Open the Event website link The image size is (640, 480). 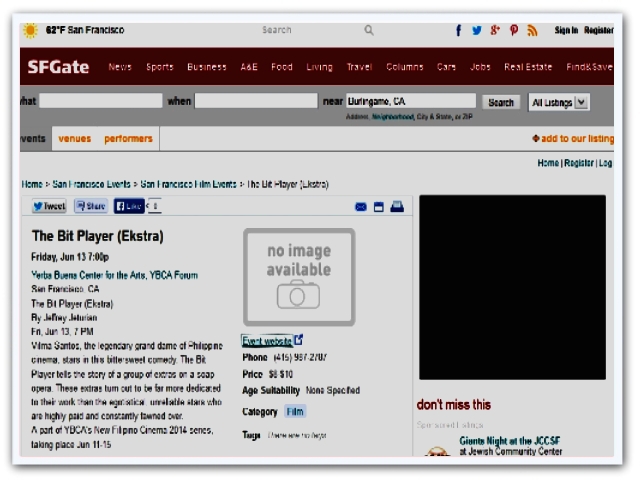[267, 341]
